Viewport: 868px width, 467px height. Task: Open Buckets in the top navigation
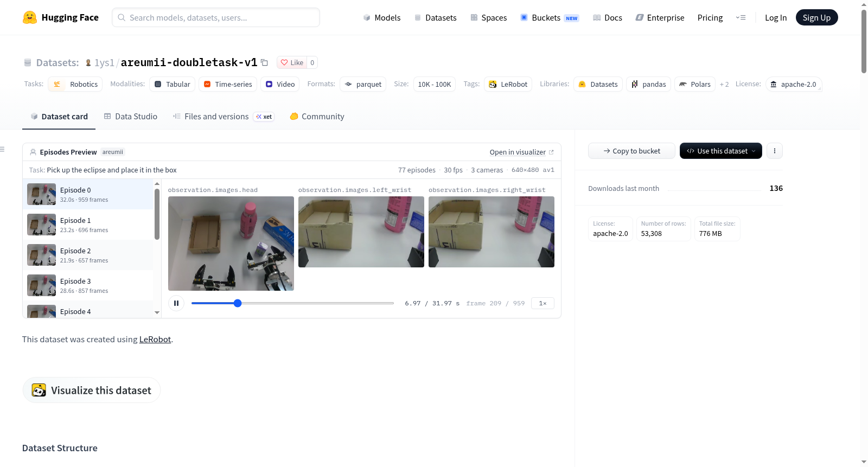coord(550,17)
